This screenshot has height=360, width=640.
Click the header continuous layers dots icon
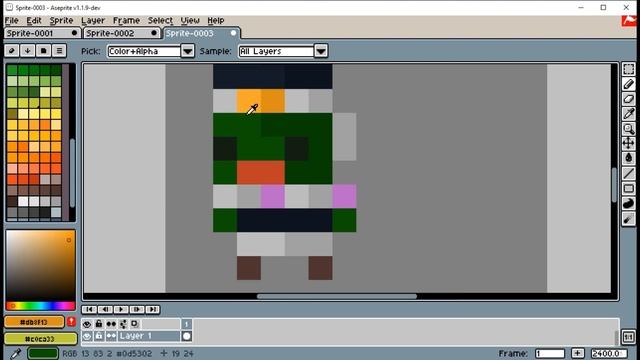(x=111, y=324)
